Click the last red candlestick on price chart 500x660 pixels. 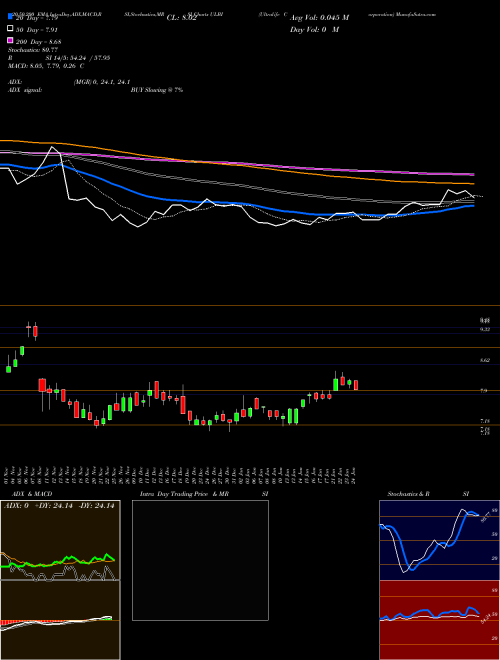pyautogui.click(x=356, y=385)
